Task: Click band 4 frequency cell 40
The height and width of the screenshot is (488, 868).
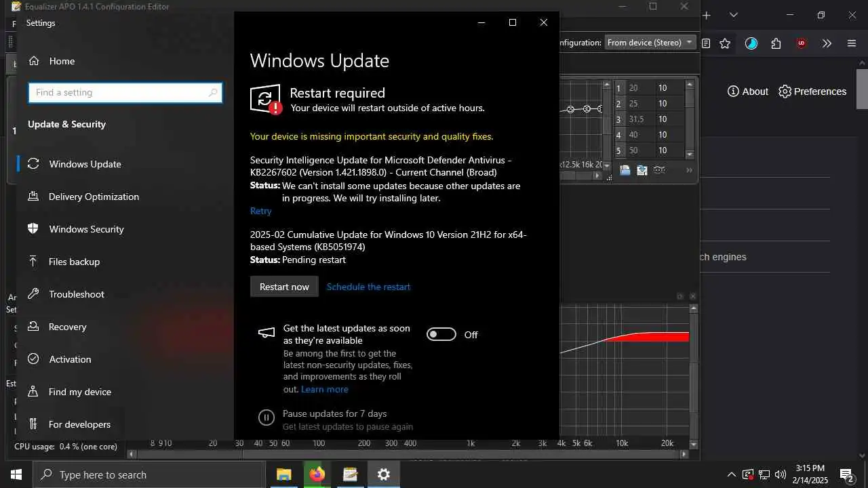Action: tap(640, 135)
